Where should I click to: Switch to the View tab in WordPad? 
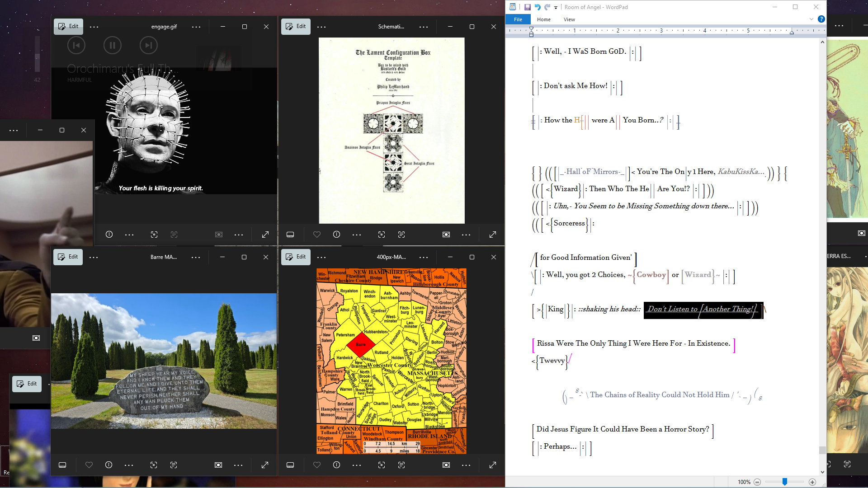click(x=569, y=19)
